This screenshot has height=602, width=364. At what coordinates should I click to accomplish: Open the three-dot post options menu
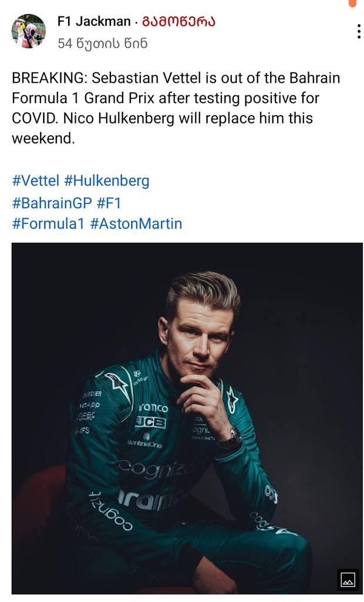coord(358,32)
